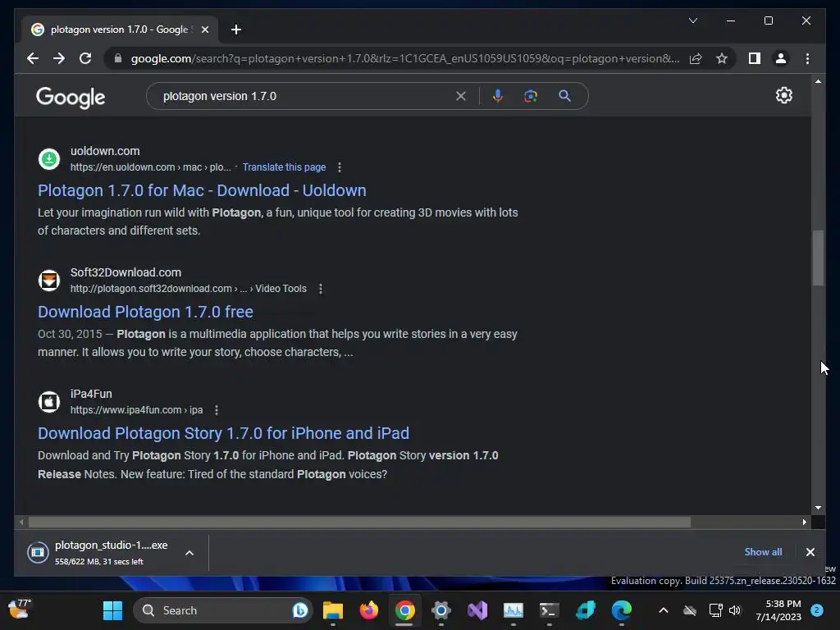
Task: Open Bing chat icon in search box
Action: [x=299, y=610]
